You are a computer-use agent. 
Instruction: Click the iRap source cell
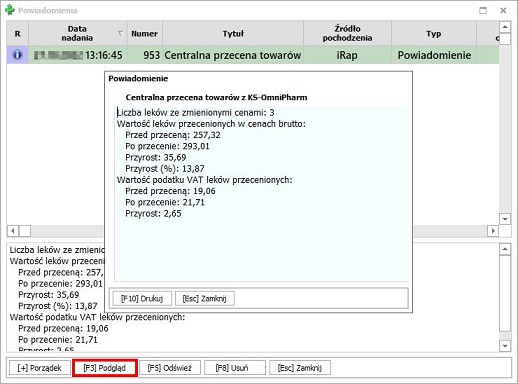pos(347,55)
